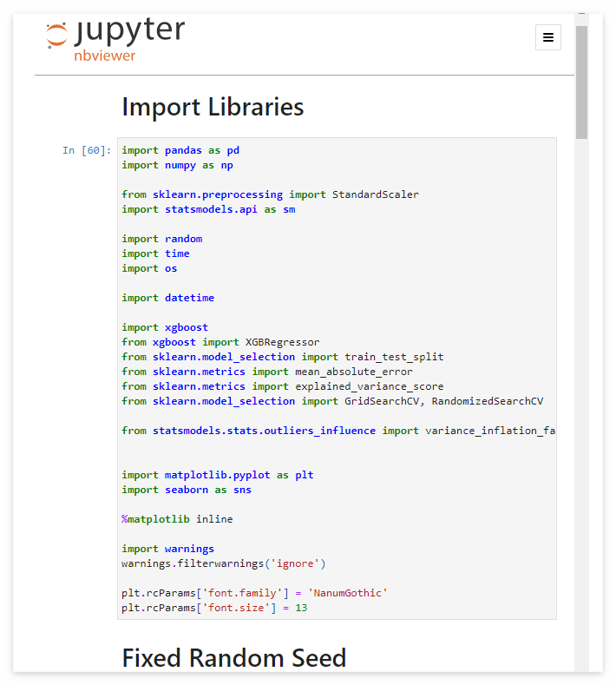Click the 'In [60]:' cell prompt

(x=87, y=150)
